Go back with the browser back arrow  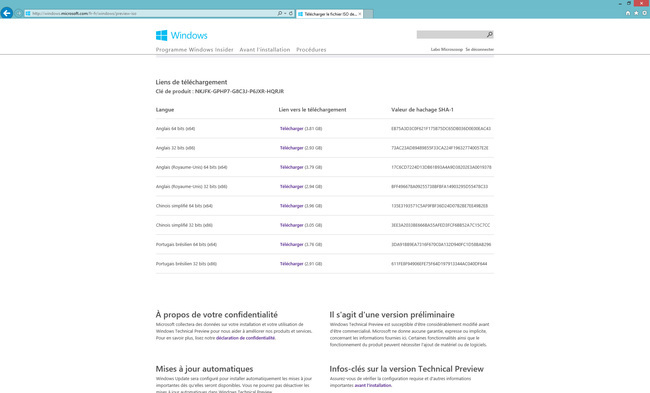click(7, 13)
